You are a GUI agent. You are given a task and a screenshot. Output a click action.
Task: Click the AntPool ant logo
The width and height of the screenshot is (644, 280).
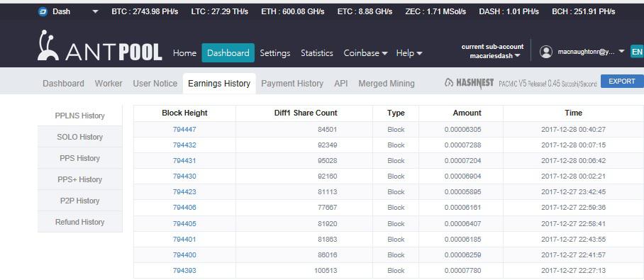(x=49, y=45)
